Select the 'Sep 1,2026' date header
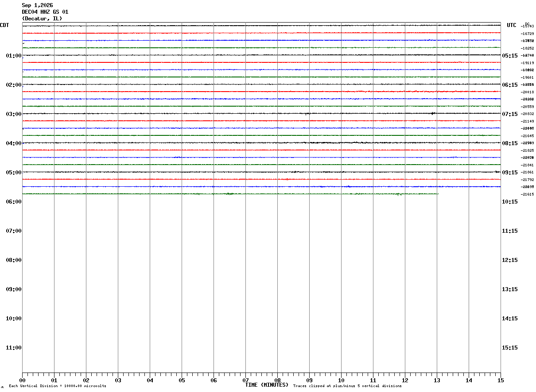Viewport: 536px width, 392px height. [37, 5]
